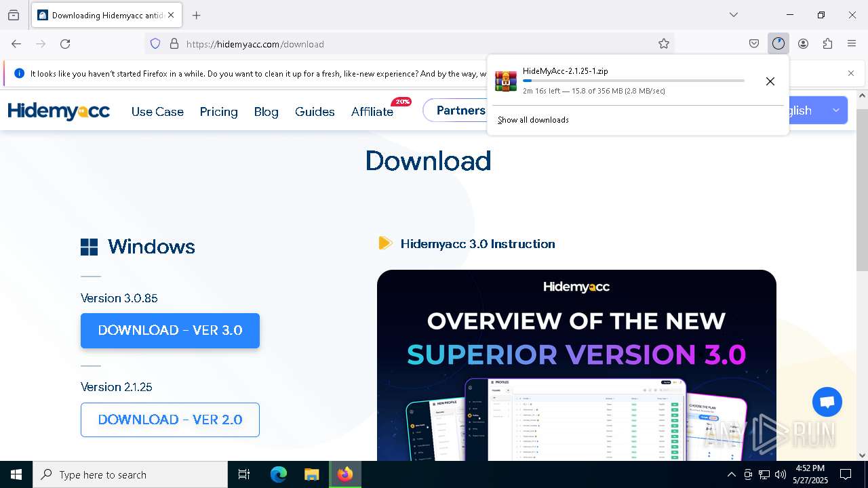The width and height of the screenshot is (868, 488).
Task: Open Firefox account menu
Action: click(803, 43)
